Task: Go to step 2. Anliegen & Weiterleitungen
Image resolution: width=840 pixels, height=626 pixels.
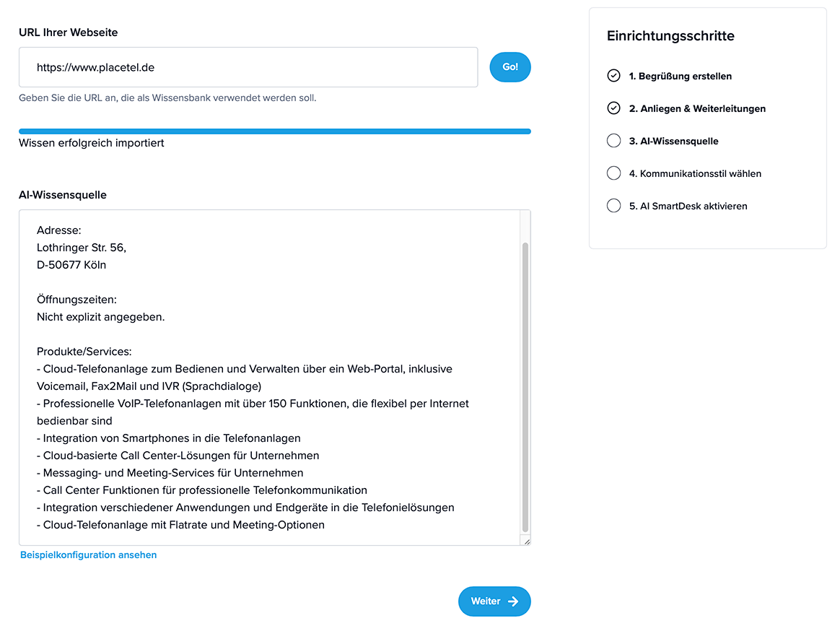Action: [697, 109]
